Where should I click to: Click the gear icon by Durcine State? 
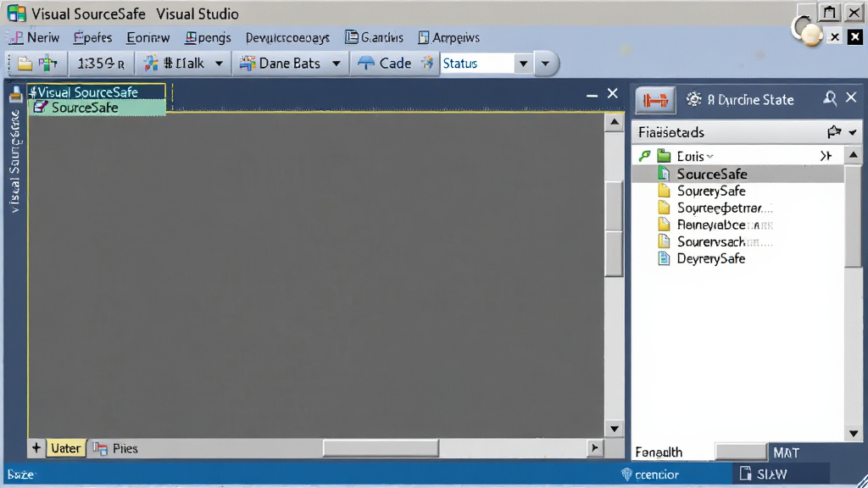(693, 99)
